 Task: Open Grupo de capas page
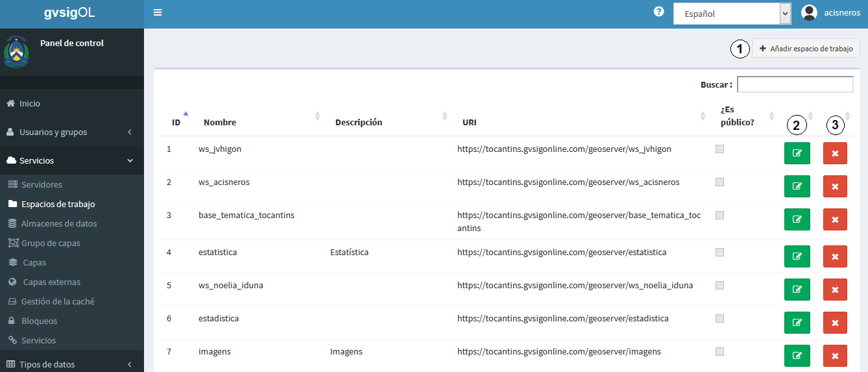tap(51, 243)
